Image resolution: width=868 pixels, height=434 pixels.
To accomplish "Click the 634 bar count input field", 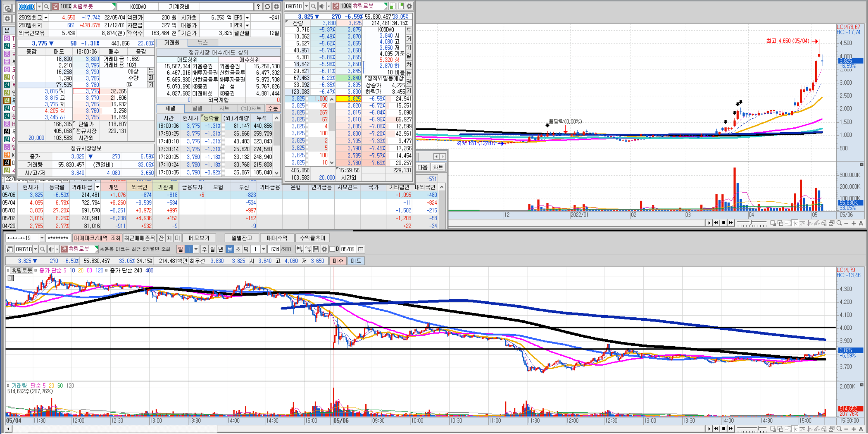I will [x=275, y=249].
